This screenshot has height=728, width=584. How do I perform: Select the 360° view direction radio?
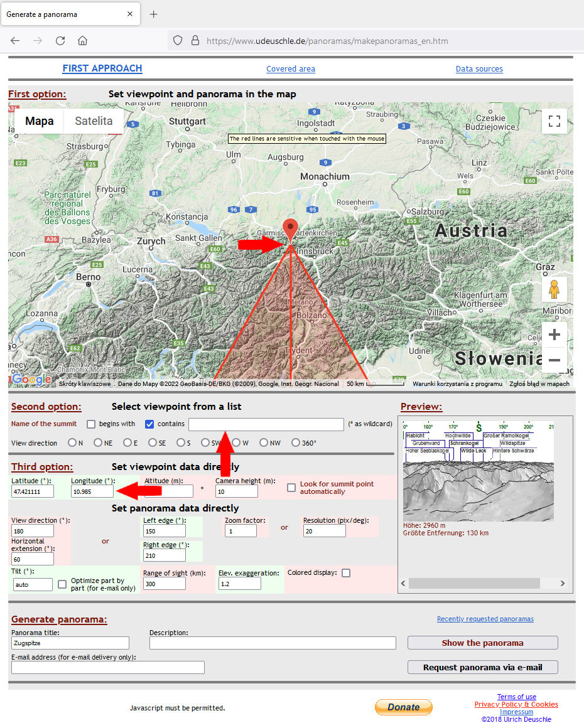coord(296,443)
